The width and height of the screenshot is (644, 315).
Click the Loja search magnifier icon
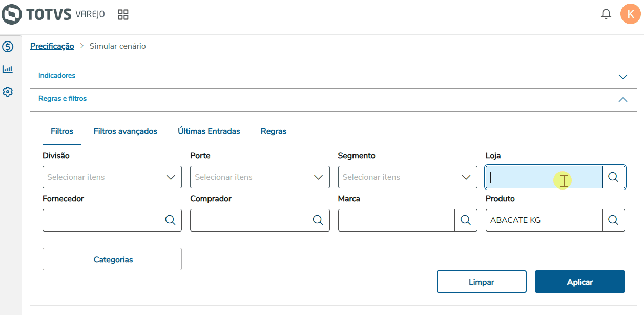click(x=613, y=177)
